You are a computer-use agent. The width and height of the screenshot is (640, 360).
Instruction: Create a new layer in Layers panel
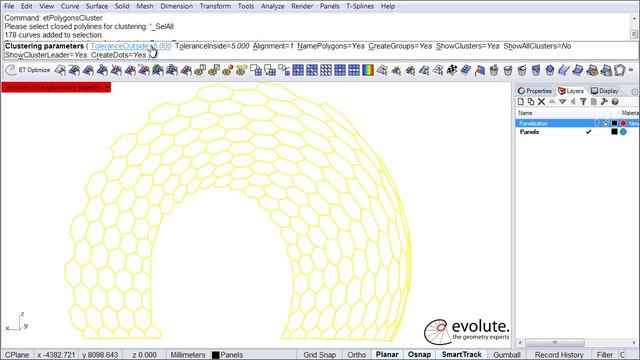coord(521,102)
